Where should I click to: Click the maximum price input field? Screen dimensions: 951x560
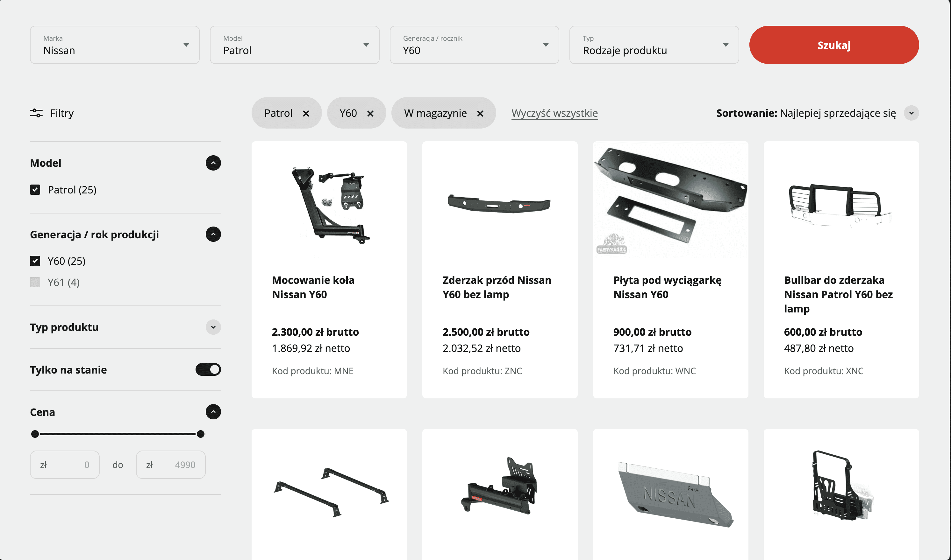[x=171, y=465]
